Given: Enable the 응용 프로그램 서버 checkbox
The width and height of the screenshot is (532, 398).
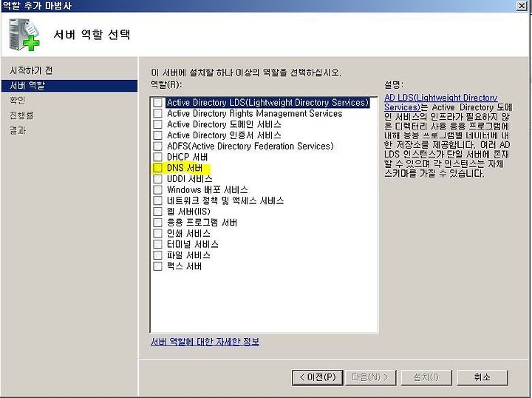Looking at the screenshot, I should 158,223.
